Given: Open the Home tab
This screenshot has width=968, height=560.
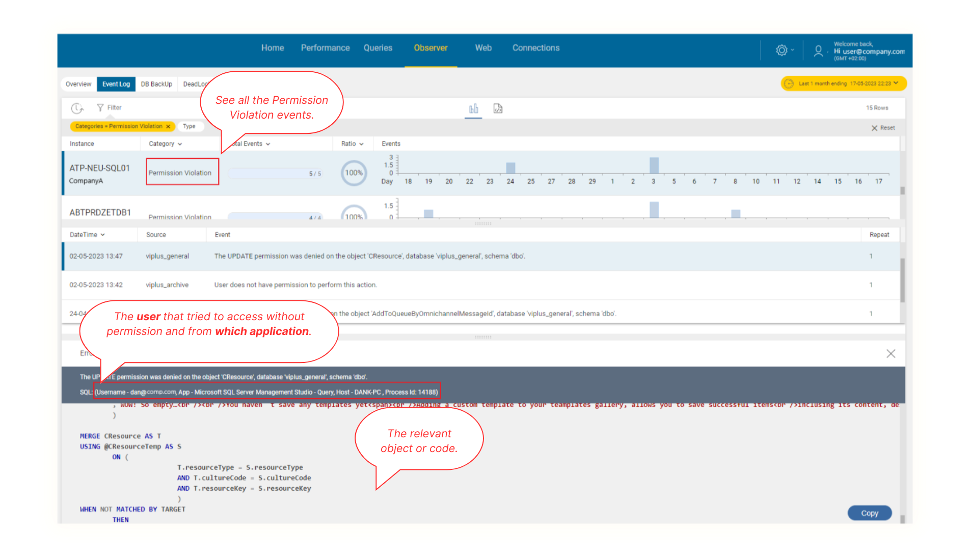Looking at the screenshot, I should point(273,48).
